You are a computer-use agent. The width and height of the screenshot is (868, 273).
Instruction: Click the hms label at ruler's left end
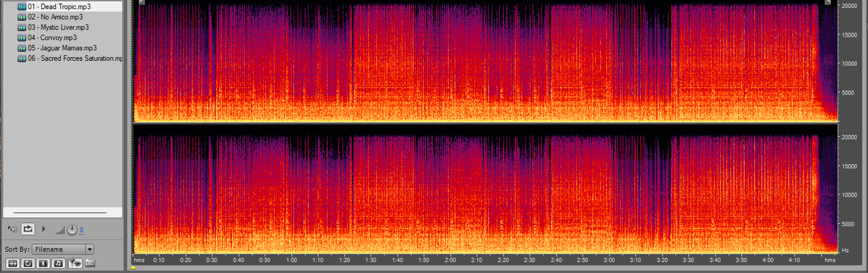point(140,260)
